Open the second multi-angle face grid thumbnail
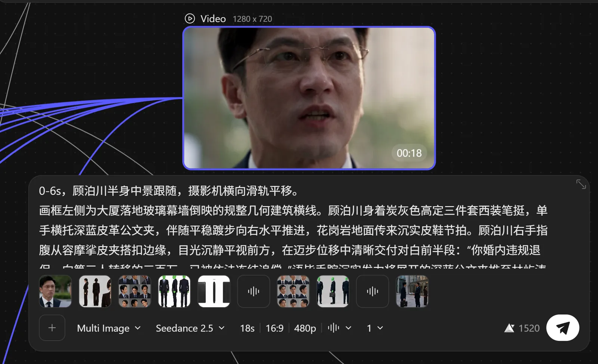 tap(293, 291)
